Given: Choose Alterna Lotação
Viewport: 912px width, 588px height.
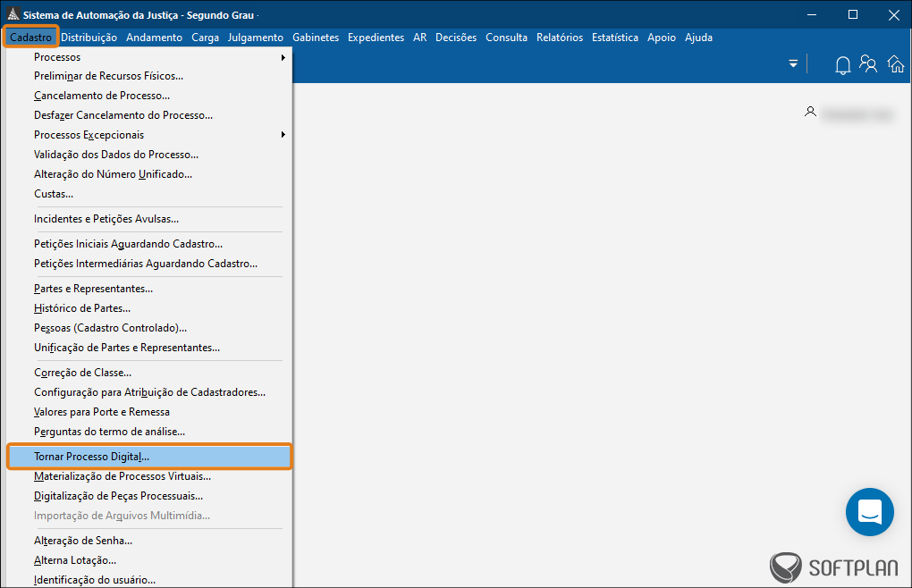Looking at the screenshot, I should (149, 560).
